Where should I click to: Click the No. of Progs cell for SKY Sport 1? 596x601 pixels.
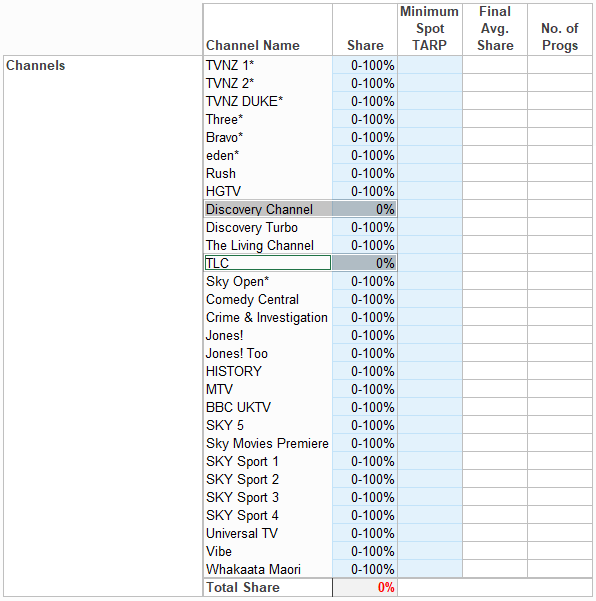point(560,461)
